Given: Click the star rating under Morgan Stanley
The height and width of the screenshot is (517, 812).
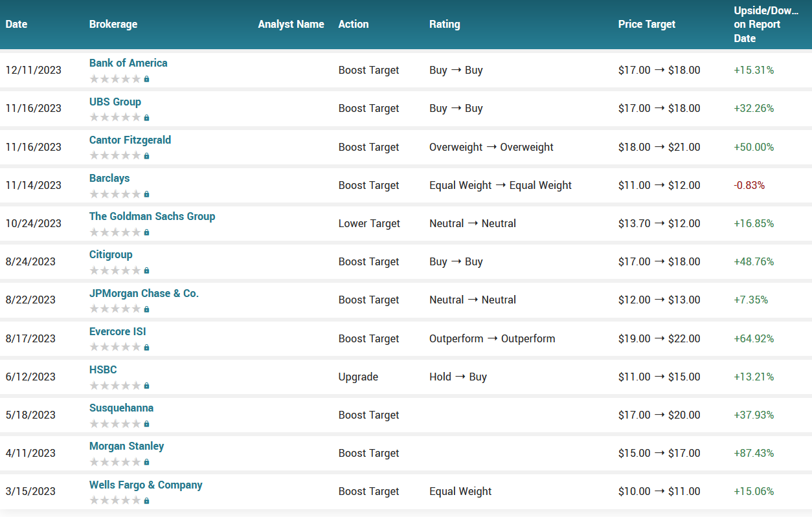Looking at the screenshot, I should tap(115, 461).
